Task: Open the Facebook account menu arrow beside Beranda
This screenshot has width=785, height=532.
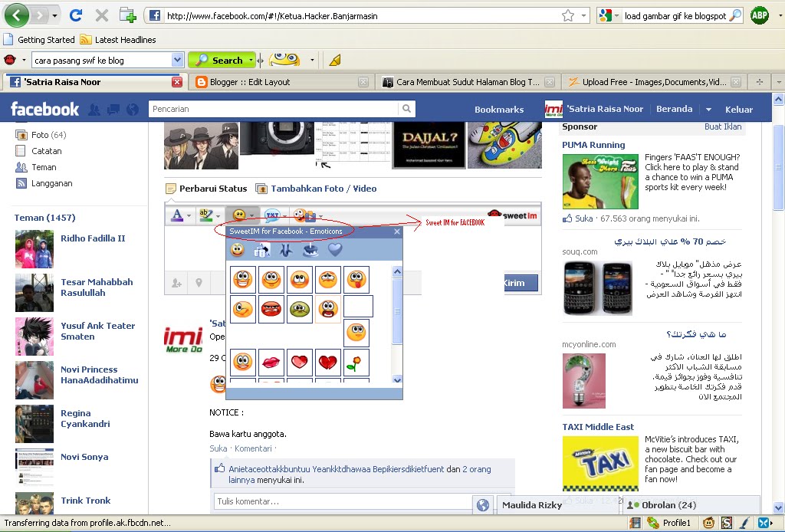Action: click(708, 109)
